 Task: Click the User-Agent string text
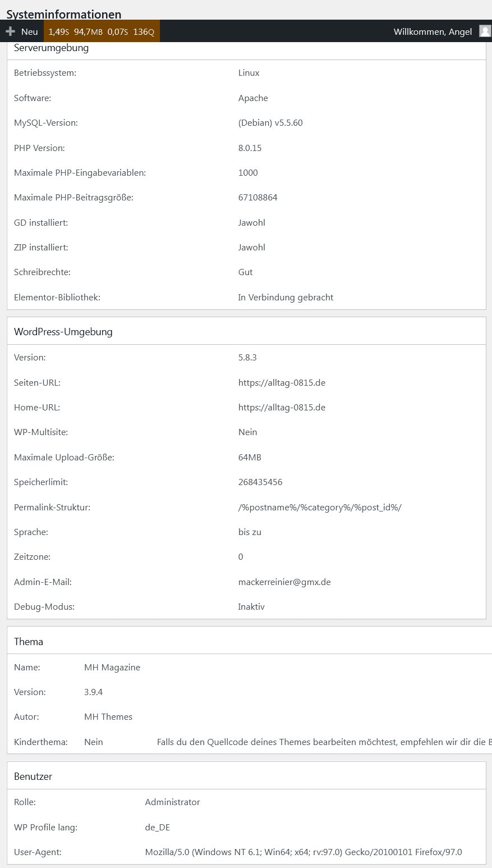(304, 852)
